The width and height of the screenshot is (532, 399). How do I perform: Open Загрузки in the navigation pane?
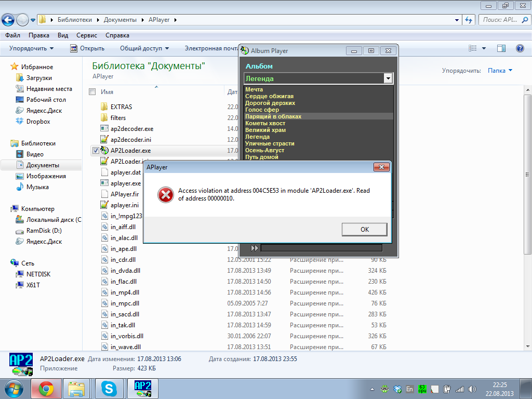click(39, 78)
